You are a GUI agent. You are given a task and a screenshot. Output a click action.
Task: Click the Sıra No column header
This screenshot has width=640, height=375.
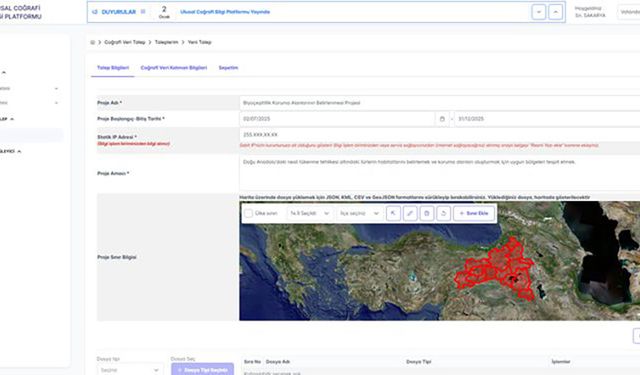252,362
